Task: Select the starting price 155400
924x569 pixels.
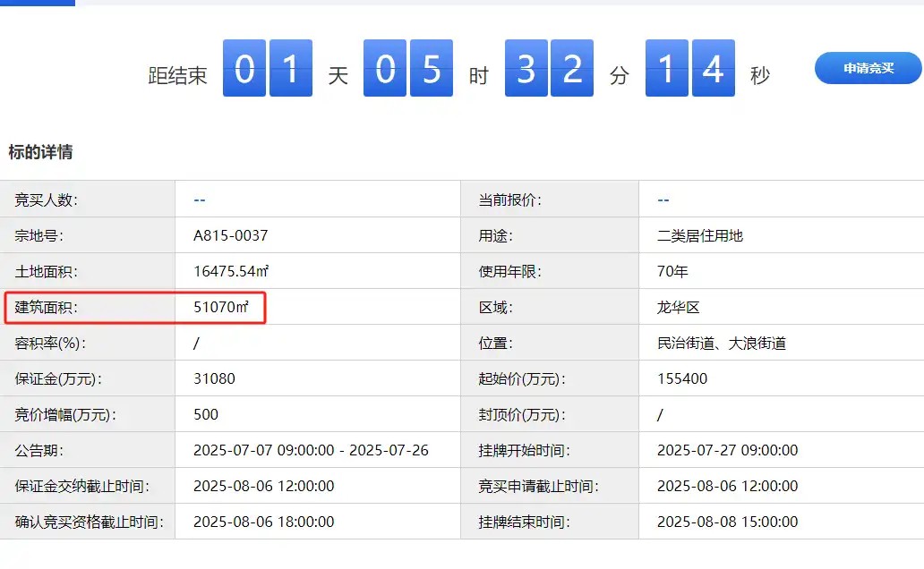Action: [681, 378]
